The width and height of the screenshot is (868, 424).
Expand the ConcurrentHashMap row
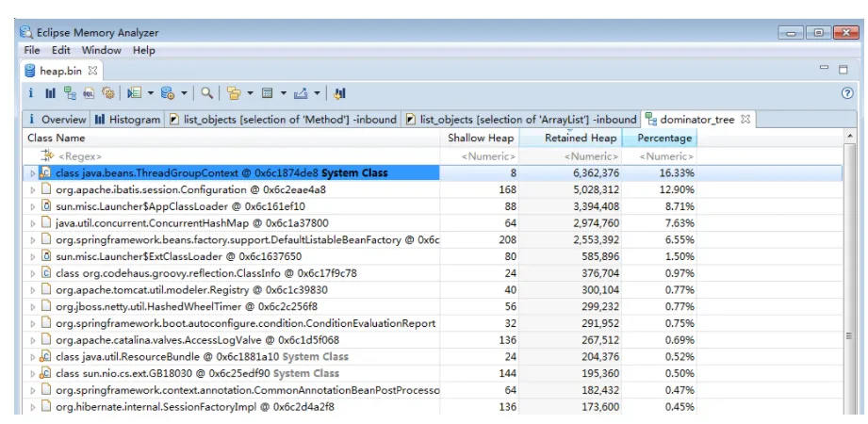click(33, 223)
